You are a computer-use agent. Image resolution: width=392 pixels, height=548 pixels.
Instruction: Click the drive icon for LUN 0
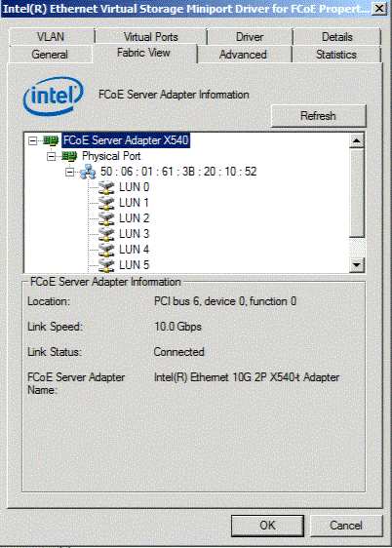106,187
